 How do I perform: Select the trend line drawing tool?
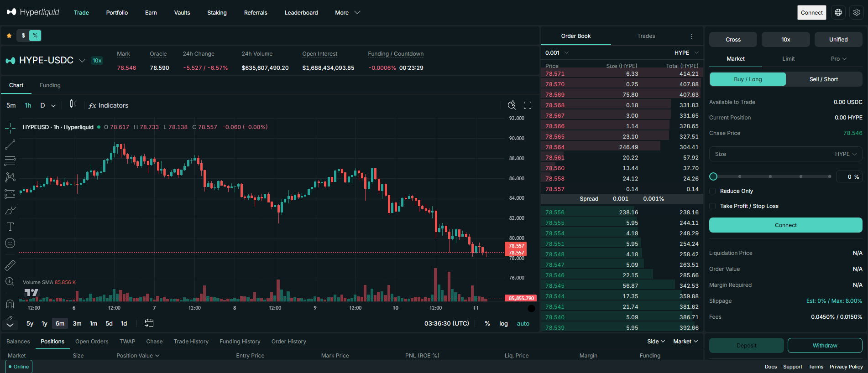click(x=10, y=145)
